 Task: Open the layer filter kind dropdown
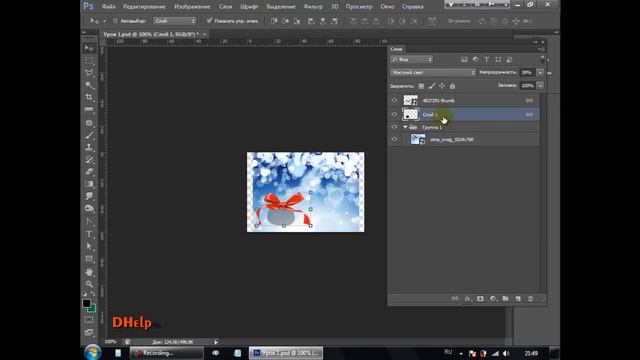pyautogui.click(x=411, y=60)
